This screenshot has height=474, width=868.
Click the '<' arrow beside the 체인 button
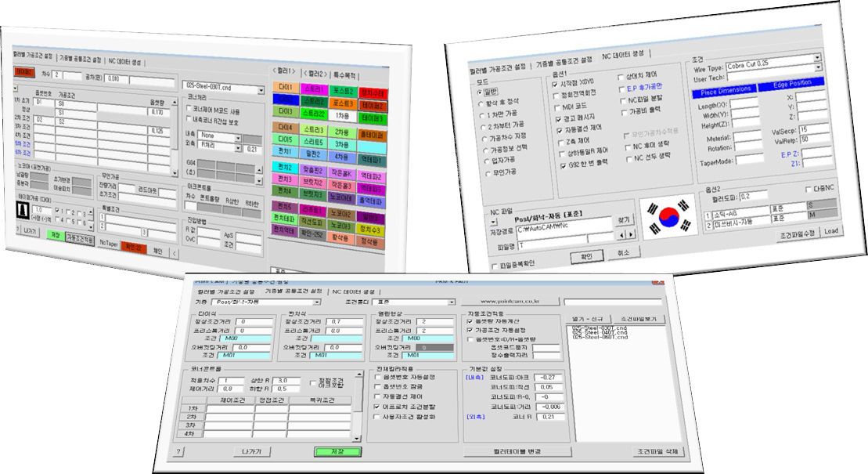[174, 253]
